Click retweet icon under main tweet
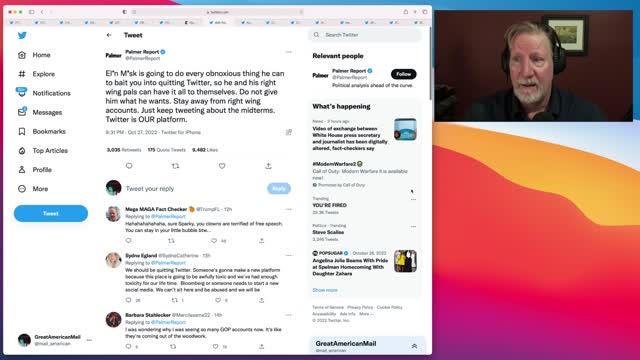This screenshot has width=640, height=360. [176, 166]
